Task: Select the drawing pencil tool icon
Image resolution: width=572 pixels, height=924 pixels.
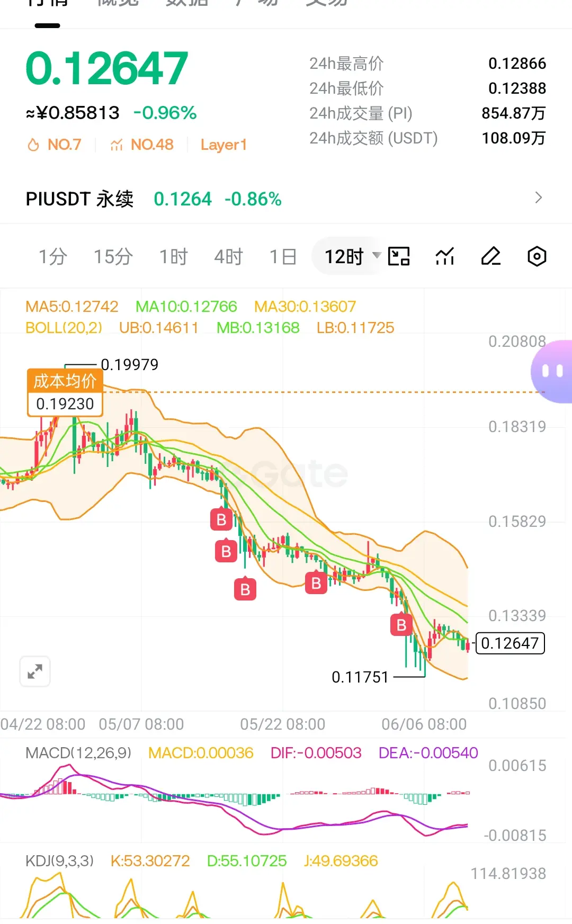Action: [x=491, y=256]
